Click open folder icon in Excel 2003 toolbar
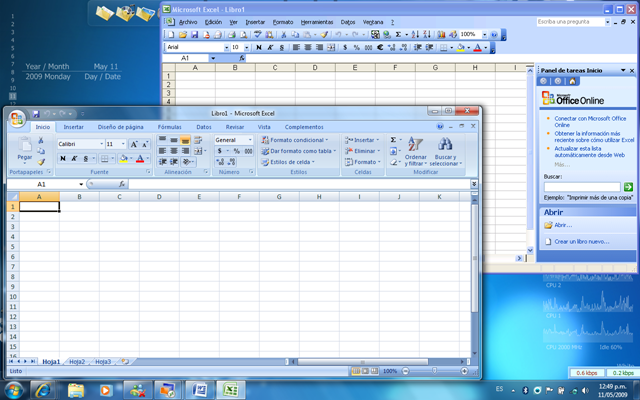Screen dimensions: 640x400 point(183,35)
